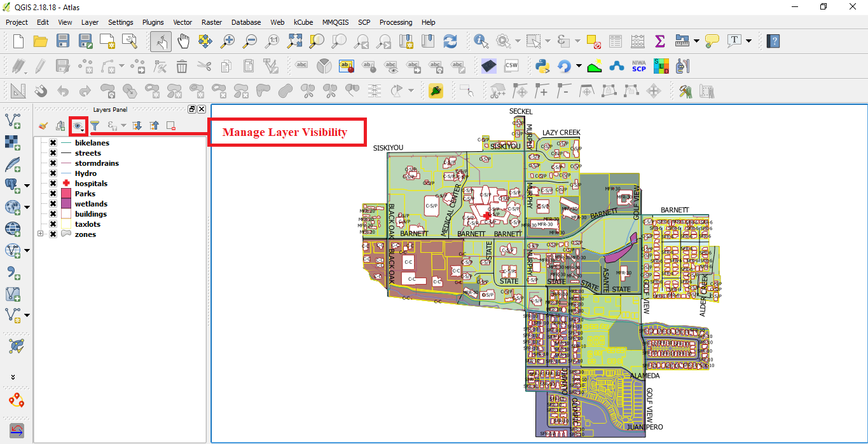
Task: Click the Open Layer Styling paintbrush icon
Action: 43,126
